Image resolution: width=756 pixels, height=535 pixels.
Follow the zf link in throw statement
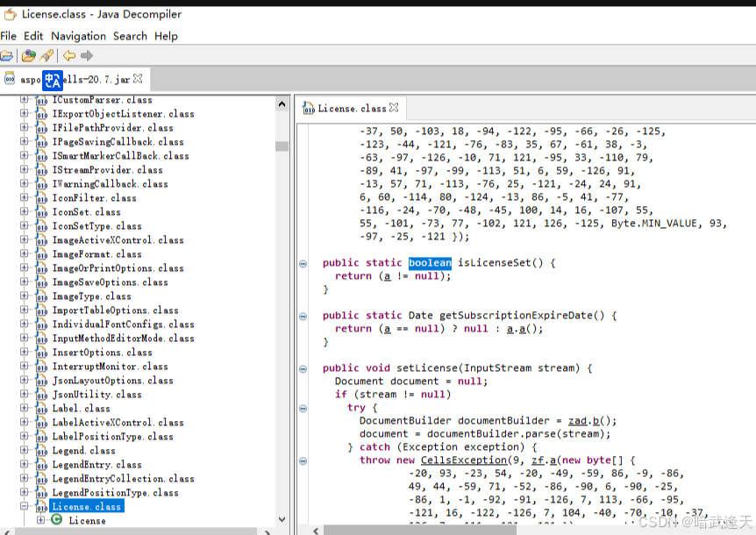coord(538,460)
